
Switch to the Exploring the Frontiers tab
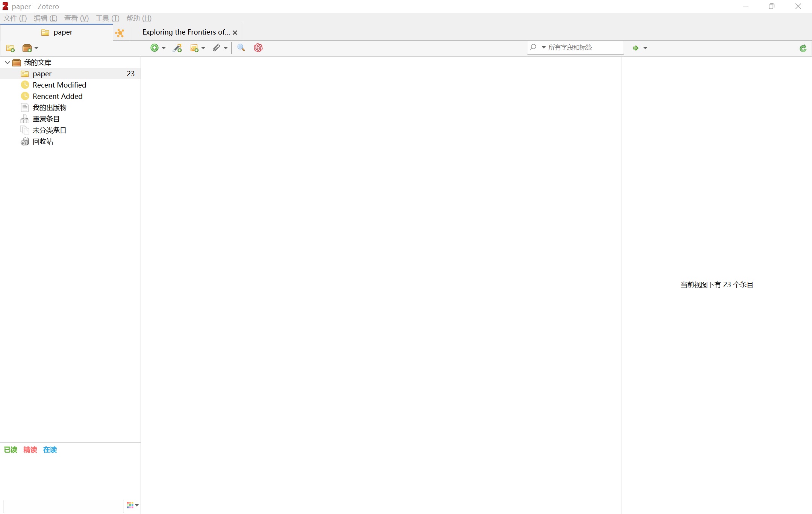[x=184, y=32]
